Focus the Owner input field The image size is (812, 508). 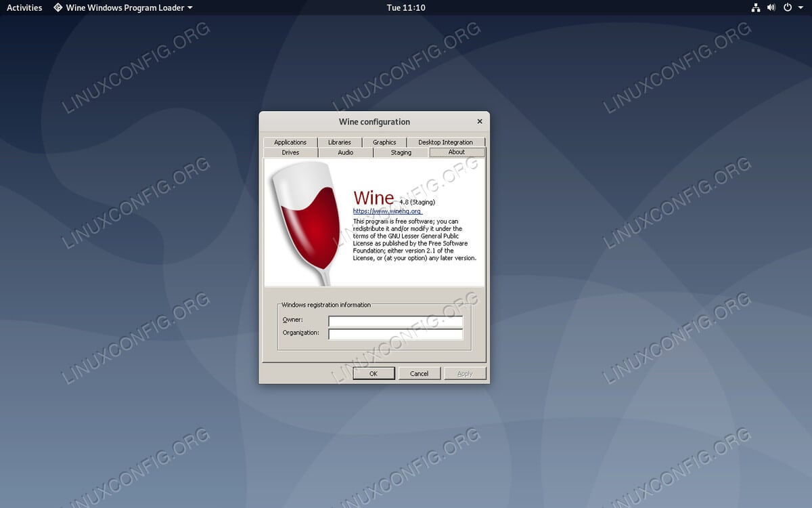point(396,321)
